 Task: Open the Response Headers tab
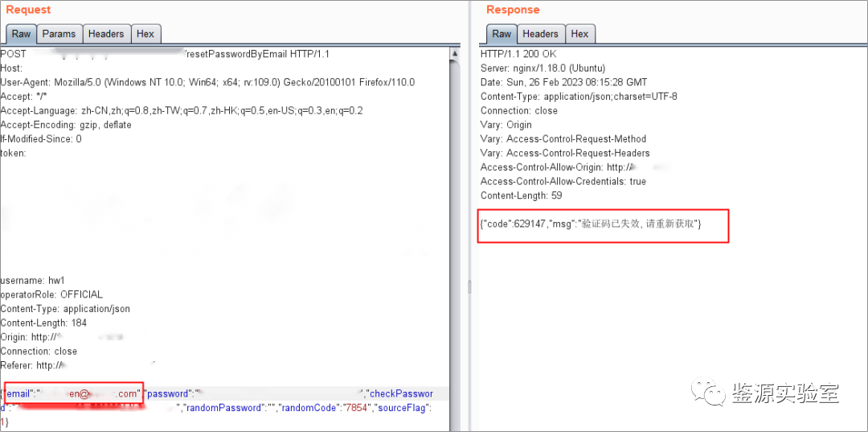[x=540, y=34]
